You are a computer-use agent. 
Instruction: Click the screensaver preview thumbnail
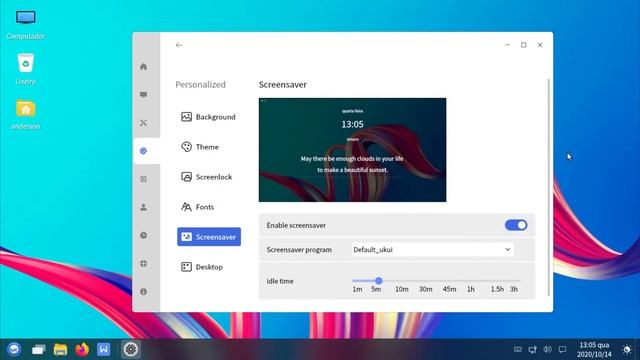click(x=352, y=150)
